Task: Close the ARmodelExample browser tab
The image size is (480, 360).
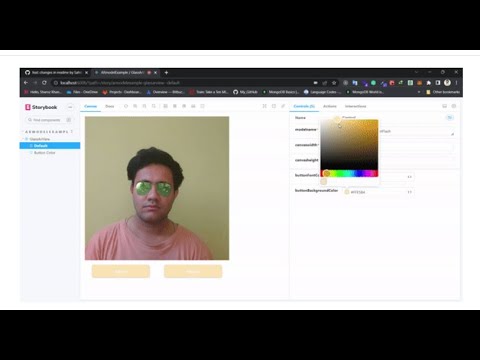Action: click(x=155, y=72)
